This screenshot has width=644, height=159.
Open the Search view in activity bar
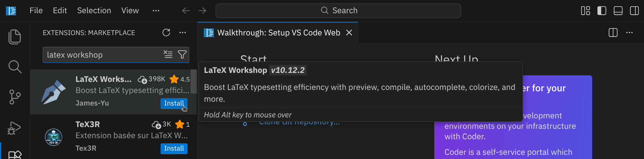[x=15, y=67]
